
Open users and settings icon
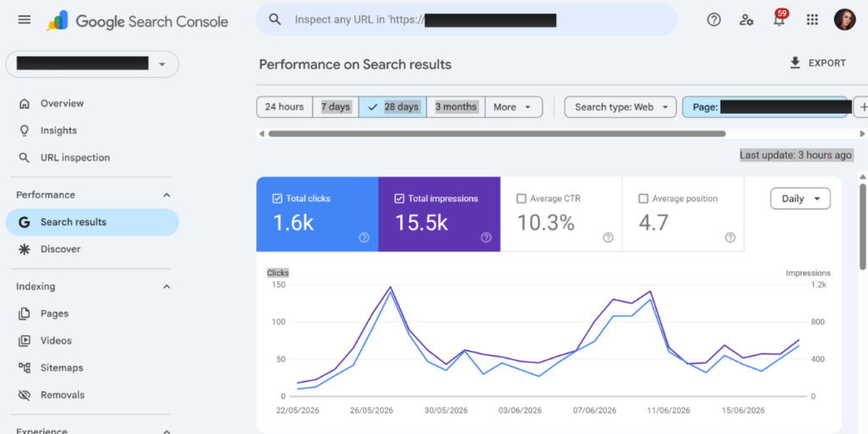point(746,20)
